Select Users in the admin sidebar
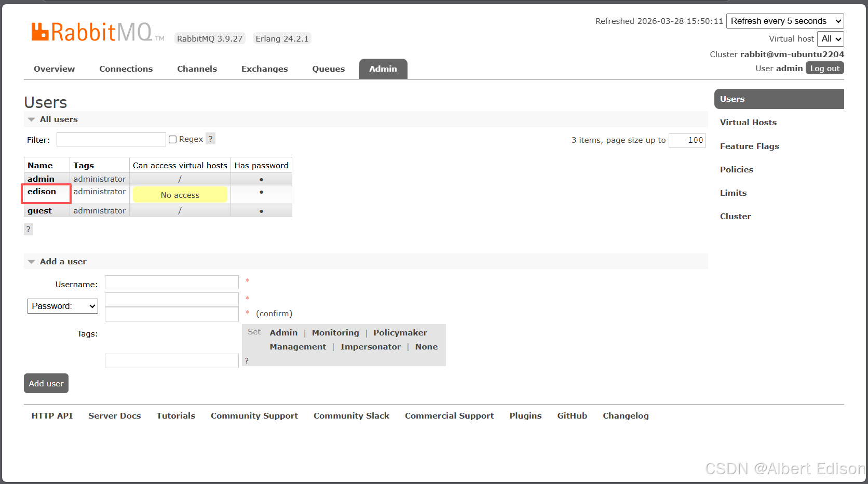 (779, 99)
